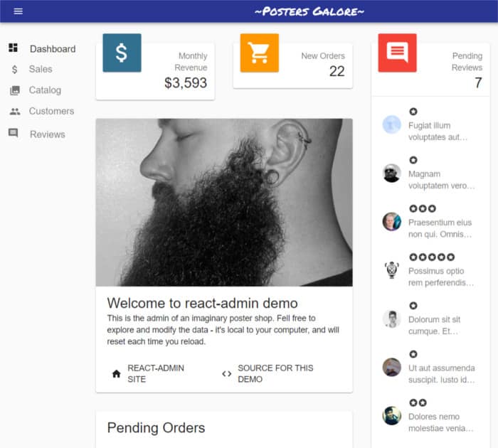This screenshot has width=498, height=448.
Task: Expand the Sales menu section
Action: click(x=42, y=69)
